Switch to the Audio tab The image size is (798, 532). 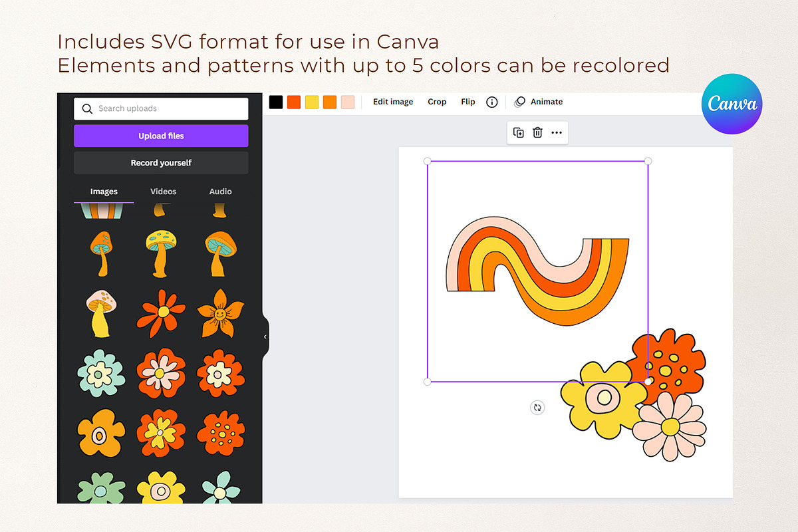point(221,192)
